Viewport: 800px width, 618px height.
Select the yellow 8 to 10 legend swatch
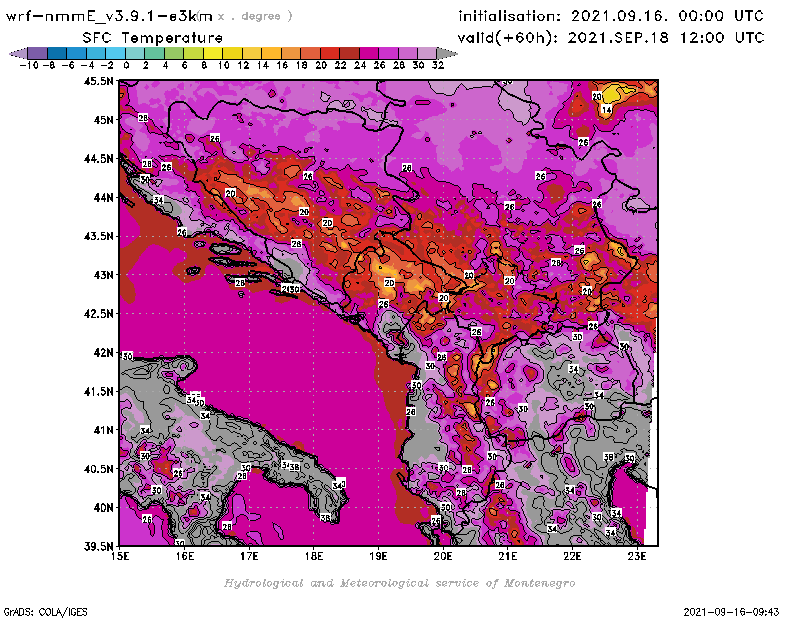coord(213,53)
